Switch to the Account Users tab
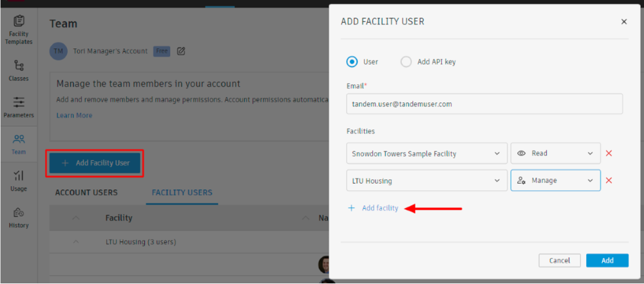 click(86, 193)
